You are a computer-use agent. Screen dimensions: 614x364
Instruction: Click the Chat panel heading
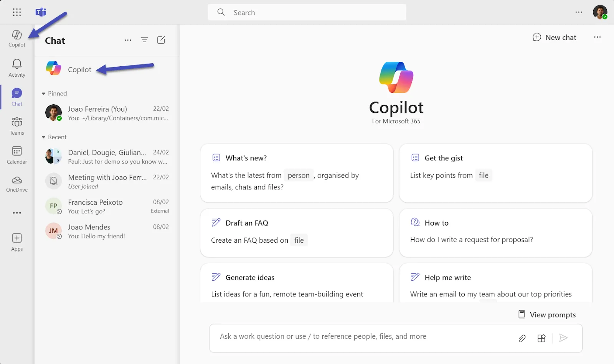click(55, 41)
